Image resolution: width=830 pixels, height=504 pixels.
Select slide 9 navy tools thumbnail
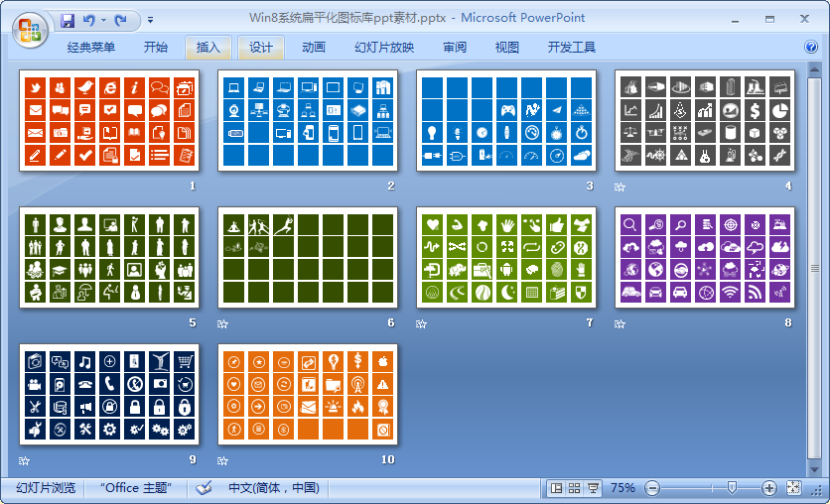[109, 395]
